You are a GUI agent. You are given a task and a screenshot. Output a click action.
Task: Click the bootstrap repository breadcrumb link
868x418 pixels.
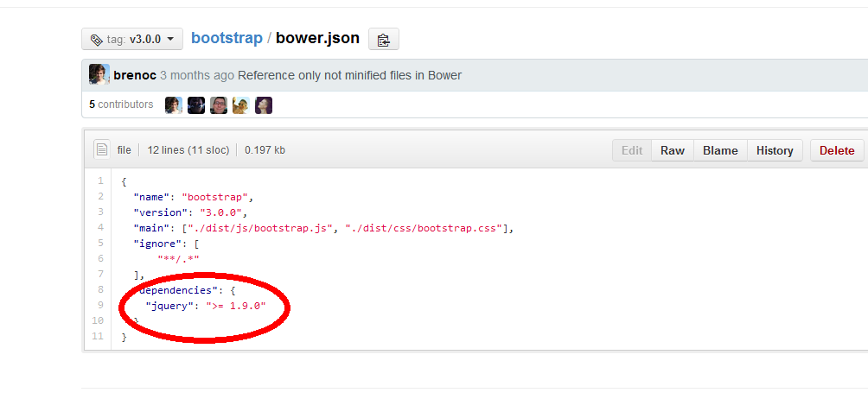click(227, 39)
